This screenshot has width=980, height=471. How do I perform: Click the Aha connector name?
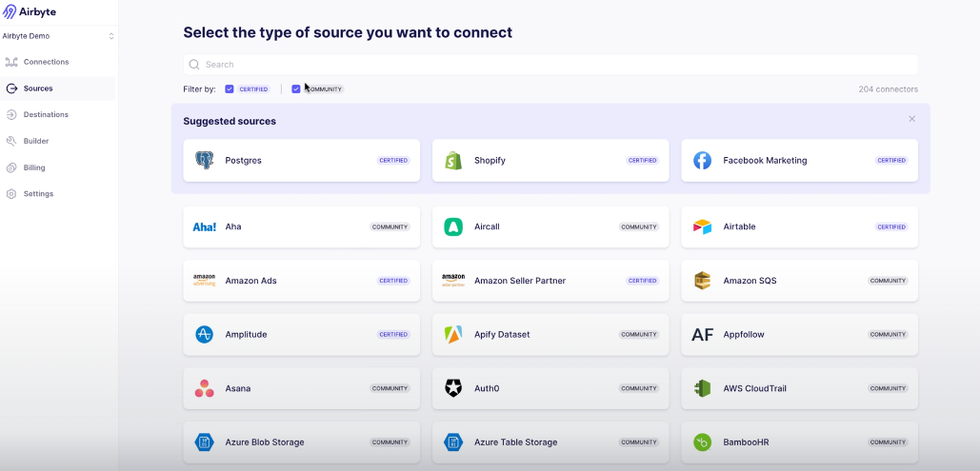point(233,226)
